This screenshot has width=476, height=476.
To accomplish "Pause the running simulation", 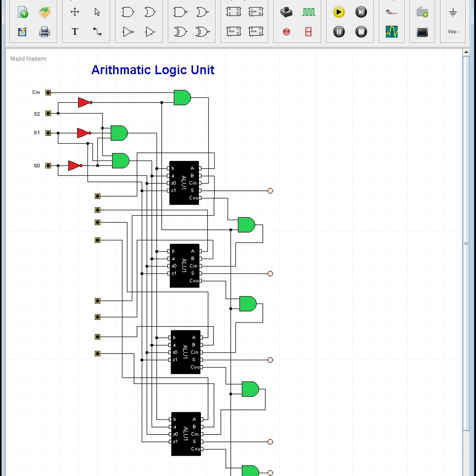I will pyautogui.click(x=339, y=32).
